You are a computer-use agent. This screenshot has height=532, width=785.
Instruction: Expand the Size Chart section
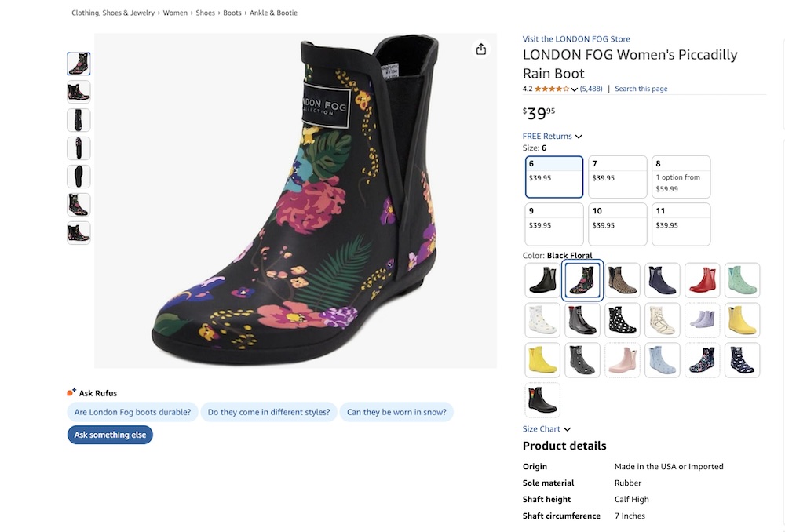[547, 429]
